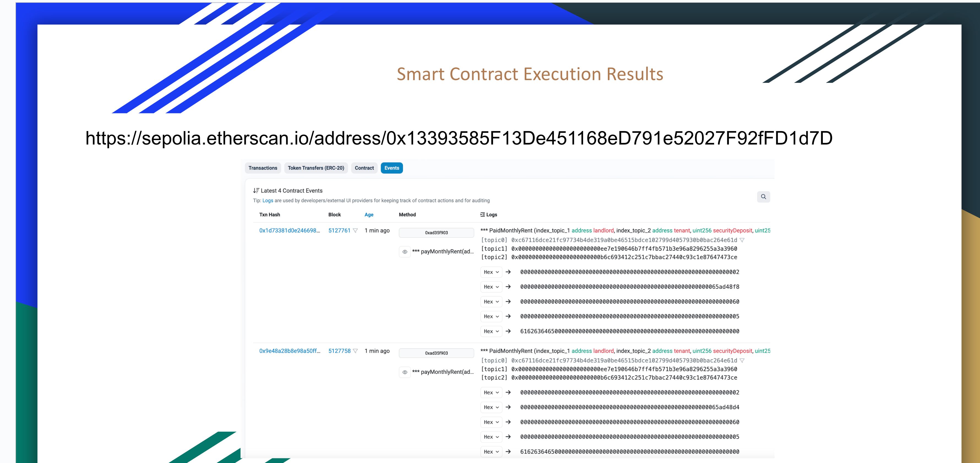Open Hex dropdown for value ending 0002, second event

point(491,393)
